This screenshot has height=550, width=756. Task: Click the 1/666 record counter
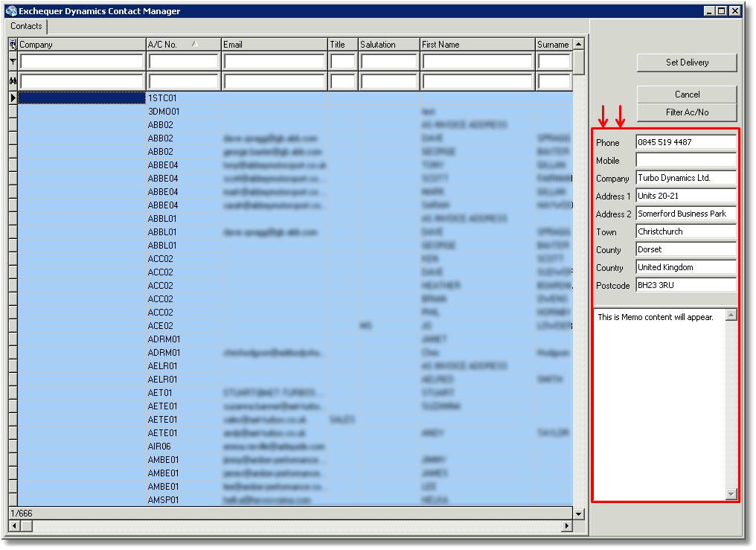[x=22, y=514]
